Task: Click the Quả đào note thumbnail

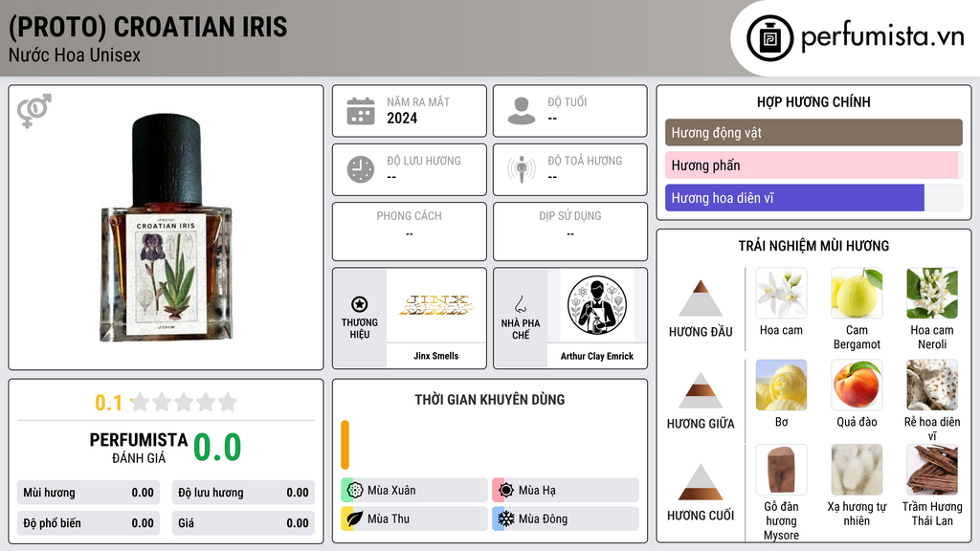Action: (x=857, y=385)
